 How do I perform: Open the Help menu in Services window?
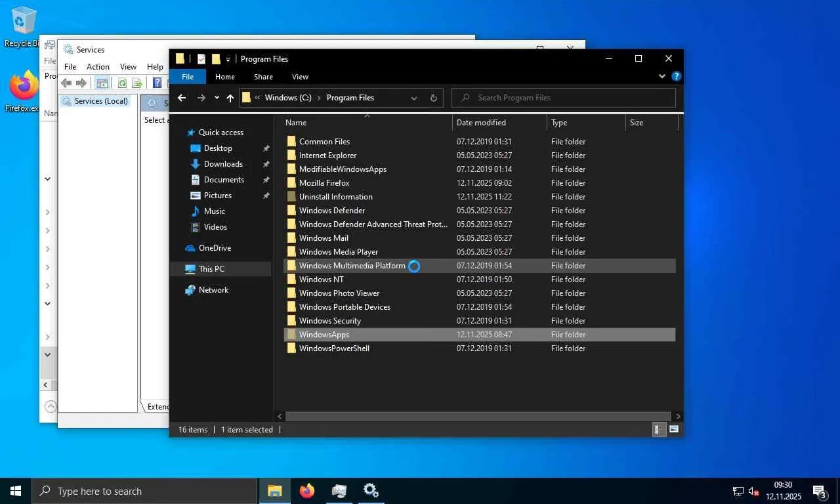click(155, 67)
